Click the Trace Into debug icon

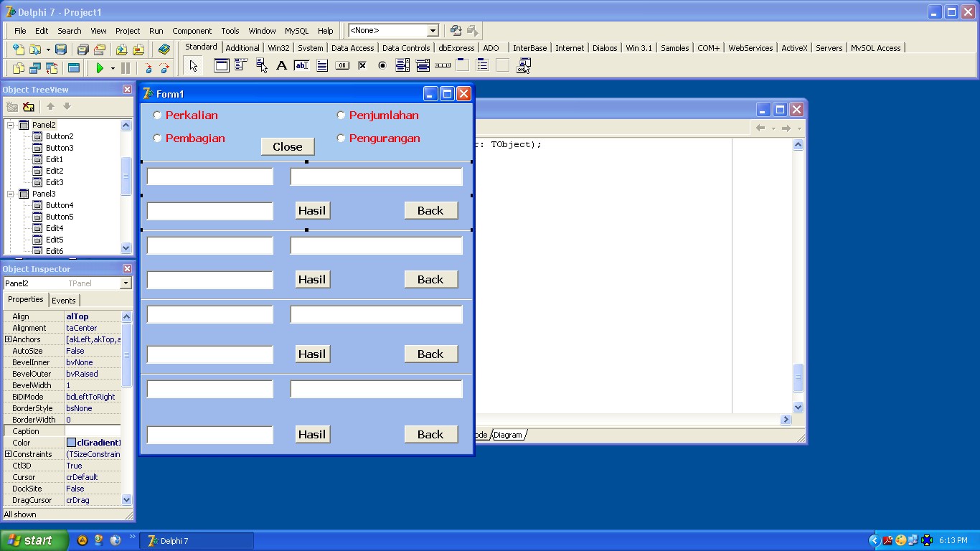pyautogui.click(x=148, y=68)
